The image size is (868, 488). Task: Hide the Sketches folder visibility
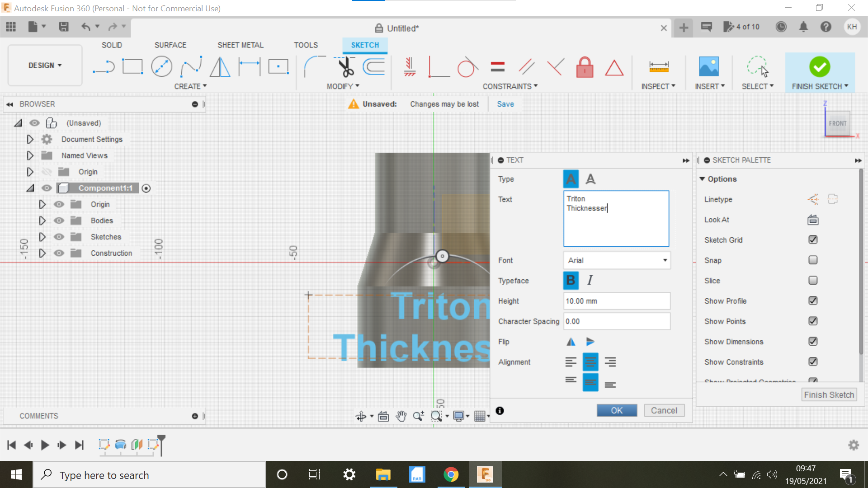pyautogui.click(x=59, y=237)
